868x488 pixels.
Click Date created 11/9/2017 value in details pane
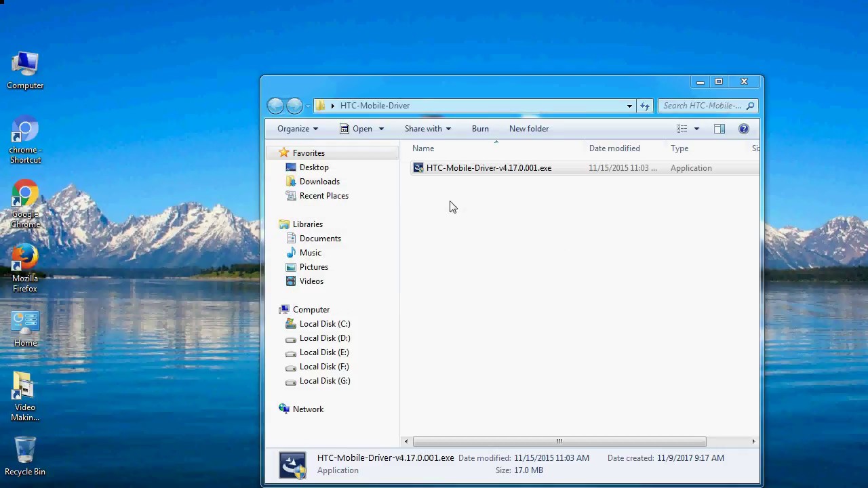(x=690, y=458)
